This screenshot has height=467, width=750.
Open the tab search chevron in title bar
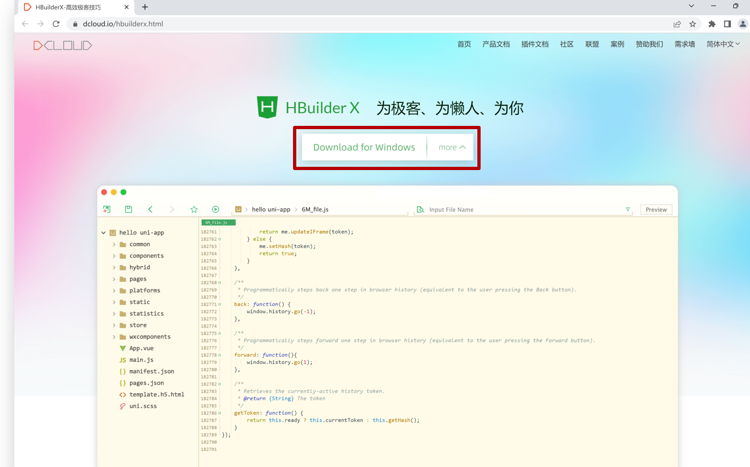[x=691, y=6]
